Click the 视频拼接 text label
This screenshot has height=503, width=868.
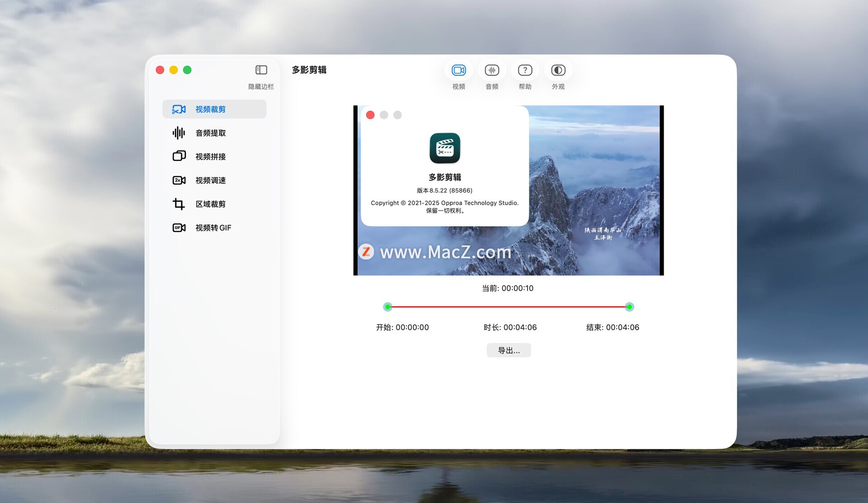[x=211, y=157]
